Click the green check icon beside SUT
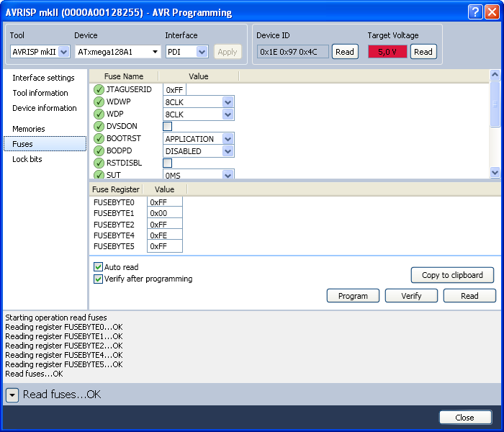The width and height of the screenshot is (504, 432). coord(99,174)
